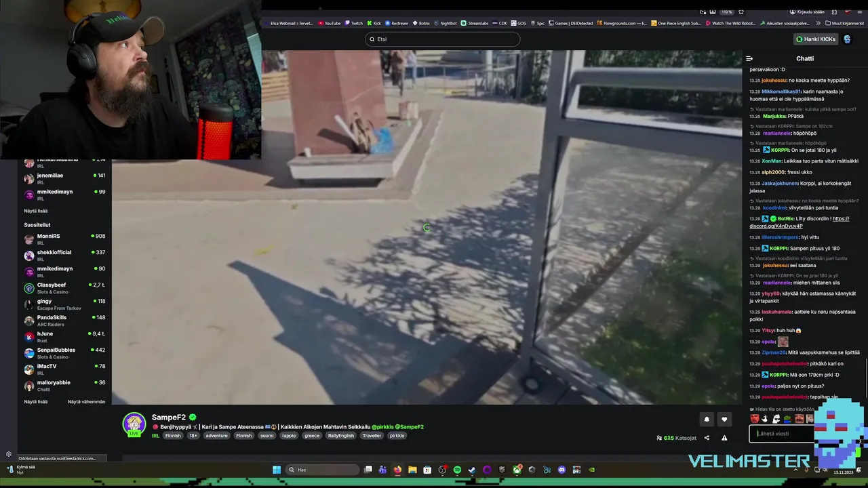Open malloryabbie channel in the sidebar
The image size is (868, 488).
point(64,385)
